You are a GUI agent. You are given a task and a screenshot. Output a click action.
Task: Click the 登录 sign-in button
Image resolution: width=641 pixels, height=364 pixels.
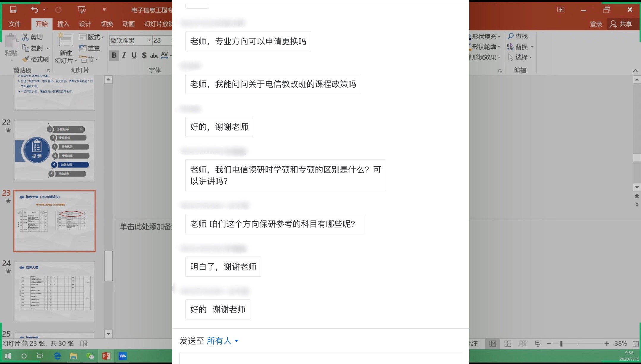click(596, 24)
